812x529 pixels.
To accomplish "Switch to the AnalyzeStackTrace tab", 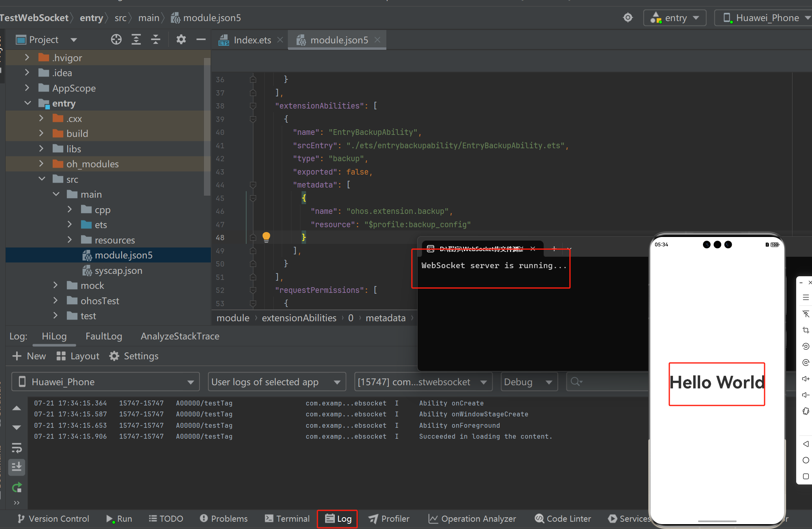I will (180, 336).
